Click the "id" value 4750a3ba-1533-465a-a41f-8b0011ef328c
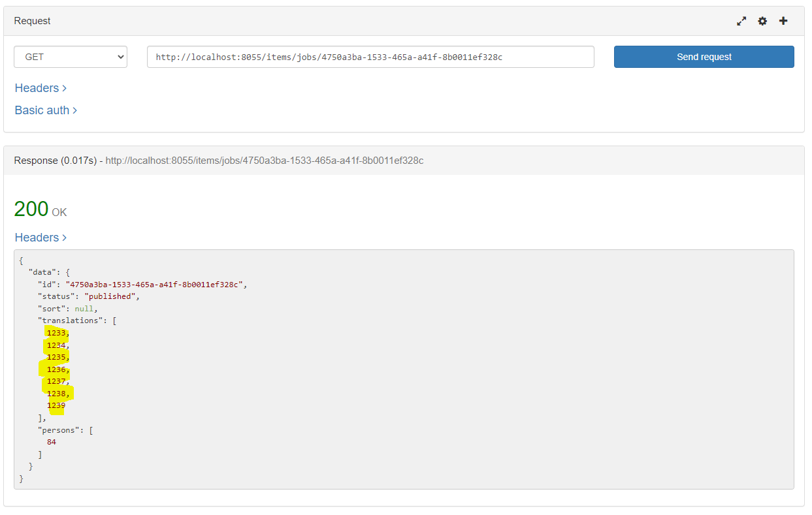Viewport: 812px width, 515px height. point(154,285)
